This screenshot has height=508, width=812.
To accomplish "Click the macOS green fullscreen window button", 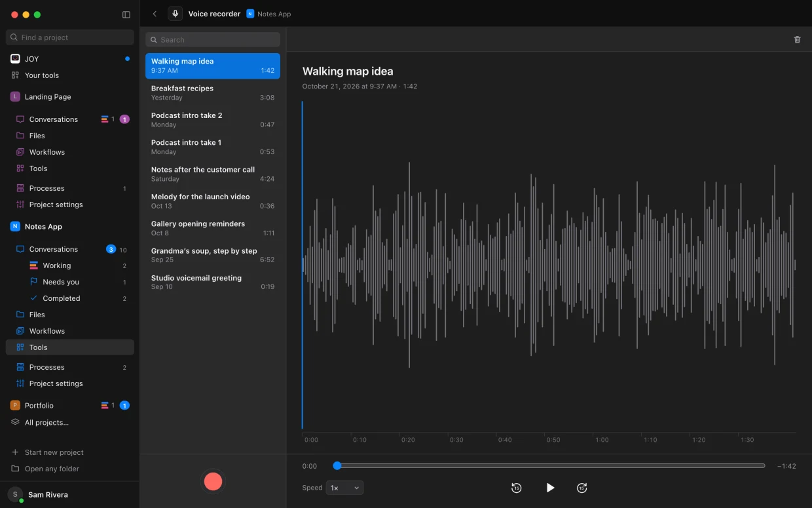I will tap(37, 14).
